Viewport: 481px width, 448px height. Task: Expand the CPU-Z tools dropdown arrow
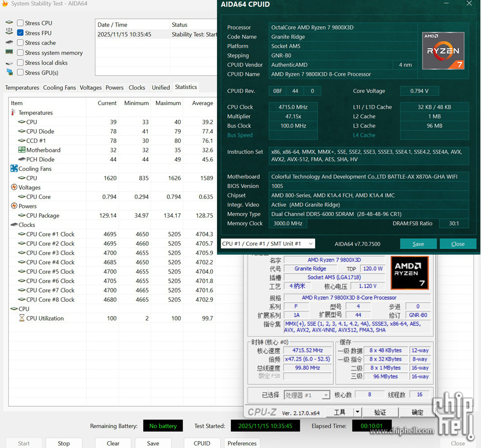pos(357,412)
